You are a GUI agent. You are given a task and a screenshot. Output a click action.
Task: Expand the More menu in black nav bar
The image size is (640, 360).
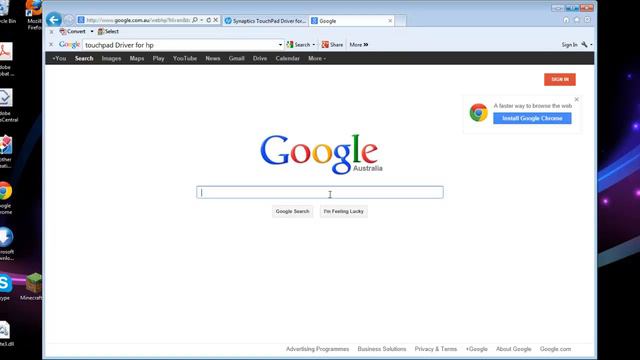317,58
